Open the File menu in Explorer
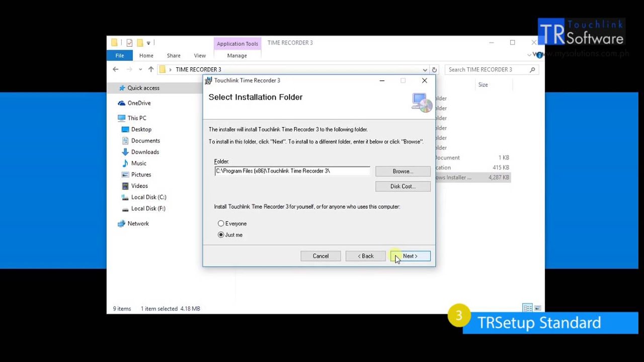Screen dimensions: 644x362 [120, 55]
